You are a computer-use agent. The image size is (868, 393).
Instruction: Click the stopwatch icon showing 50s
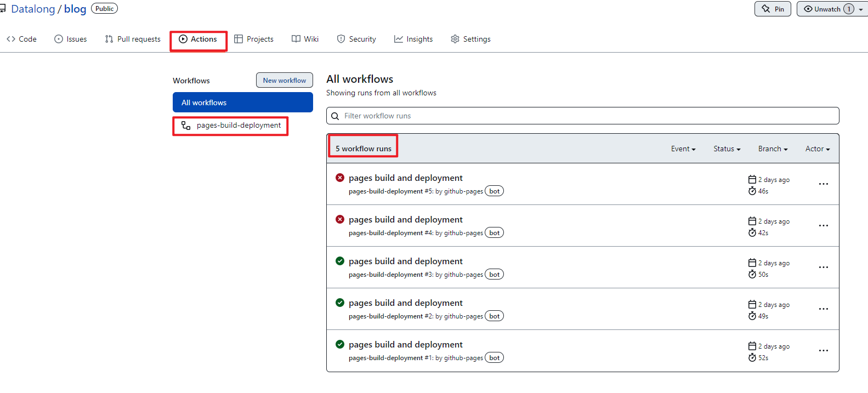point(752,274)
